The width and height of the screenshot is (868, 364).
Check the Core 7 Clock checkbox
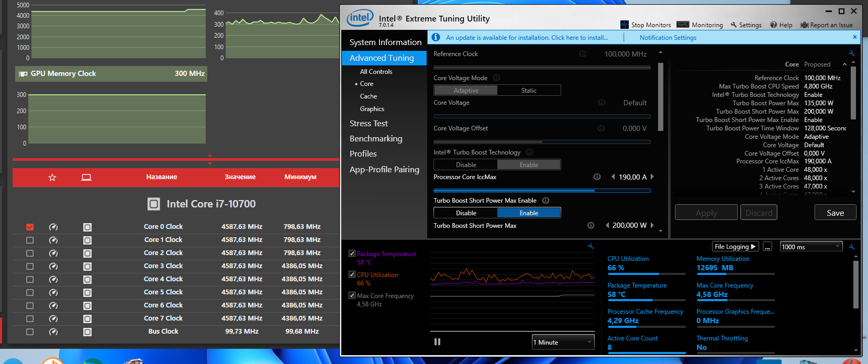tap(30, 318)
